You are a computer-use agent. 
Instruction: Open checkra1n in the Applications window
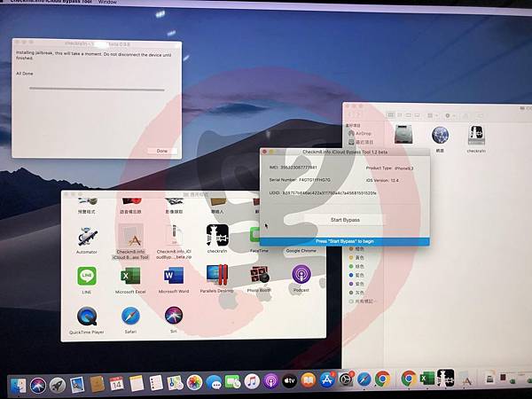217,235
